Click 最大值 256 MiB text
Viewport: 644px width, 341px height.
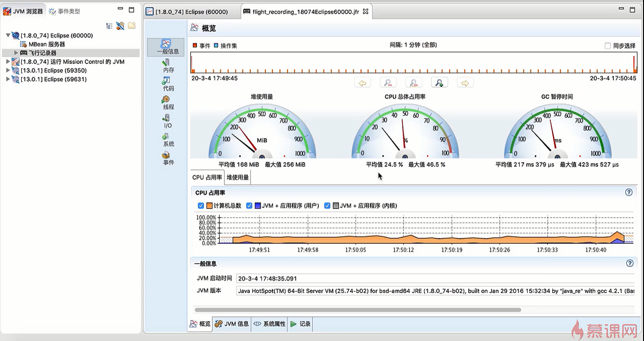(x=285, y=165)
